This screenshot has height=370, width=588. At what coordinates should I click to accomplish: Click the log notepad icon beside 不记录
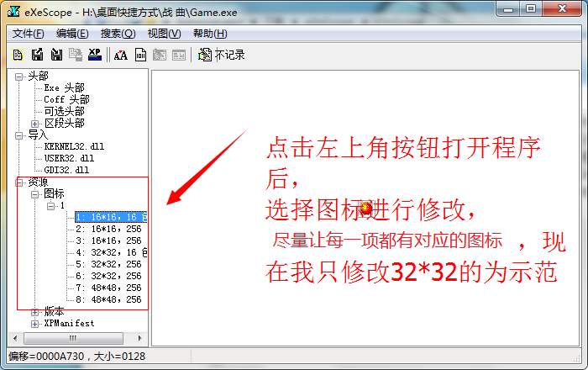205,55
